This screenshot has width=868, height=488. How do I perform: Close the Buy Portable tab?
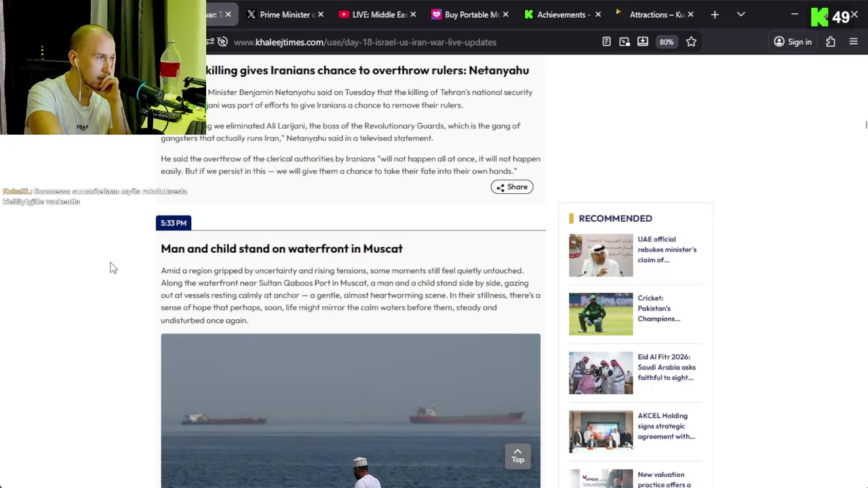(x=505, y=14)
